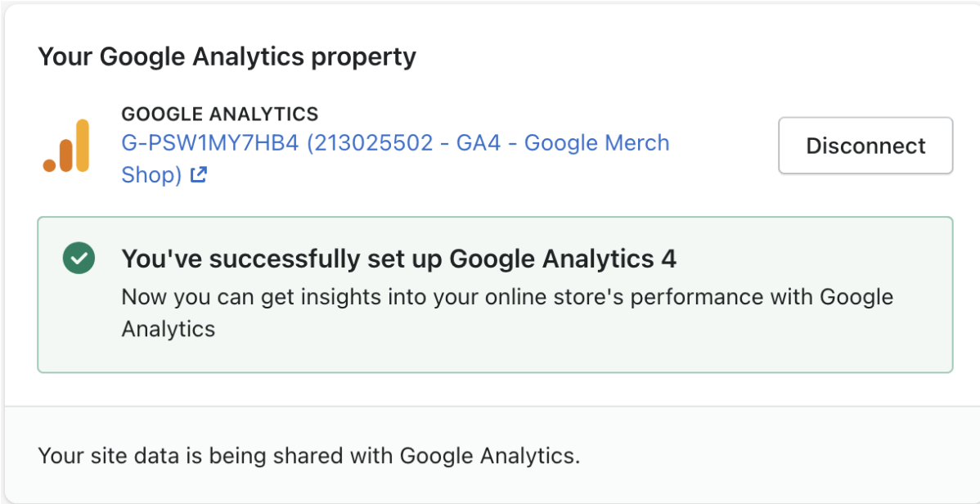The width and height of the screenshot is (980, 504).
Task: Click the G-PSW1MY7HB4 measurement ID text
Action: [x=209, y=143]
